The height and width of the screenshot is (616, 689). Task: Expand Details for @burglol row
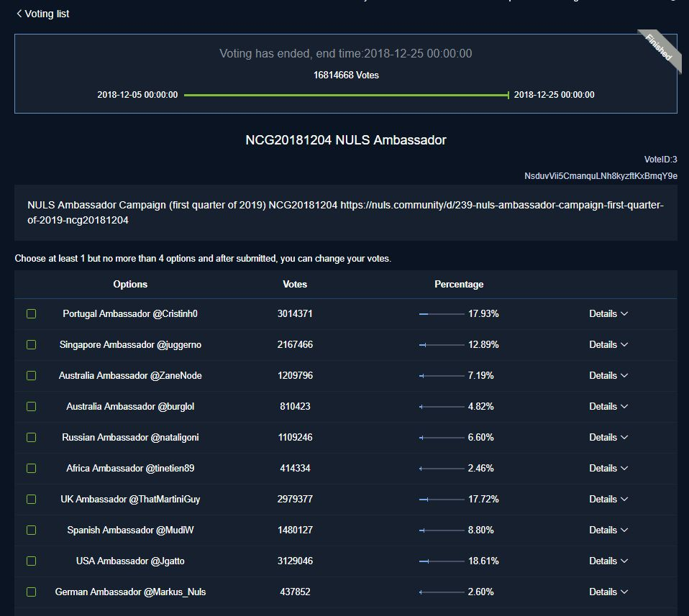(608, 407)
